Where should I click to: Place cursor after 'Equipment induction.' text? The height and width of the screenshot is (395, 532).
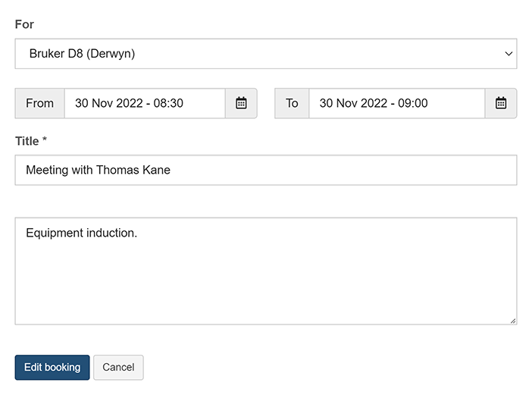139,233
